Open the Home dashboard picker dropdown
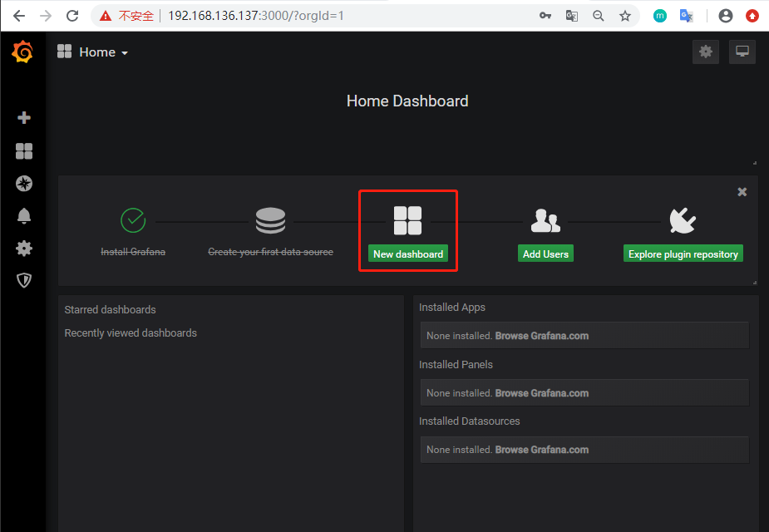Screen dimensions: 769x532 coord(103,52)
